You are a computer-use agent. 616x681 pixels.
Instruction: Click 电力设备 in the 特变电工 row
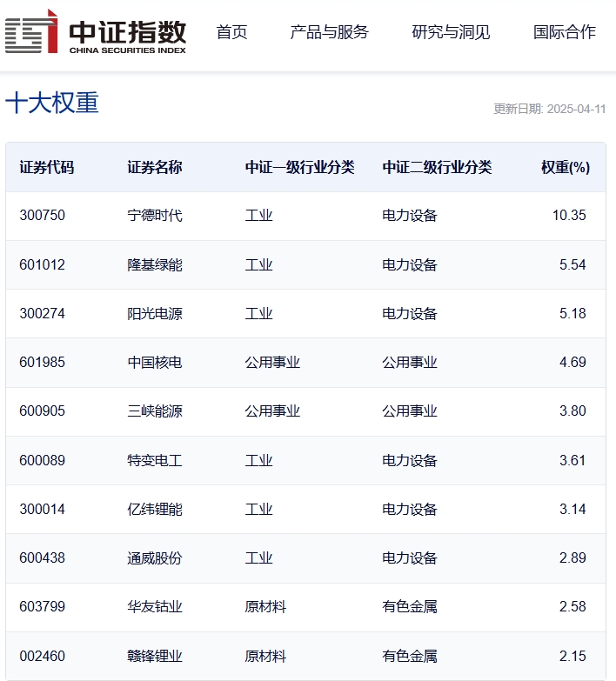pos(410,460)
